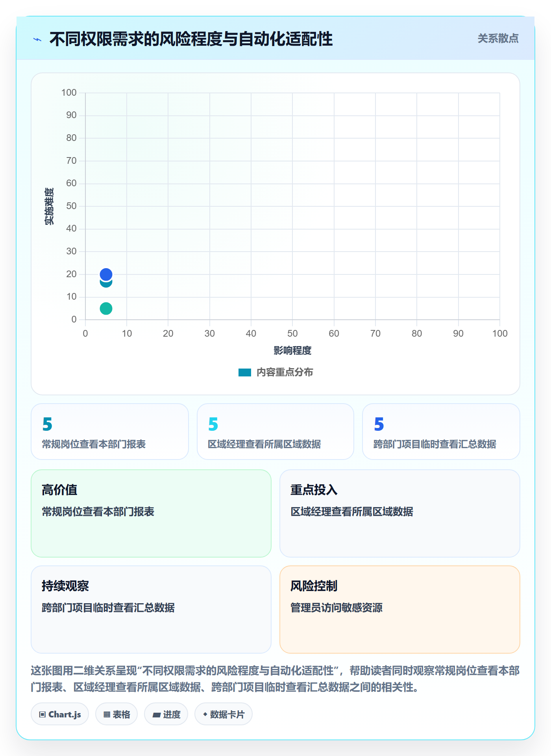Click the x-axis tick label 50

point(292,334)
